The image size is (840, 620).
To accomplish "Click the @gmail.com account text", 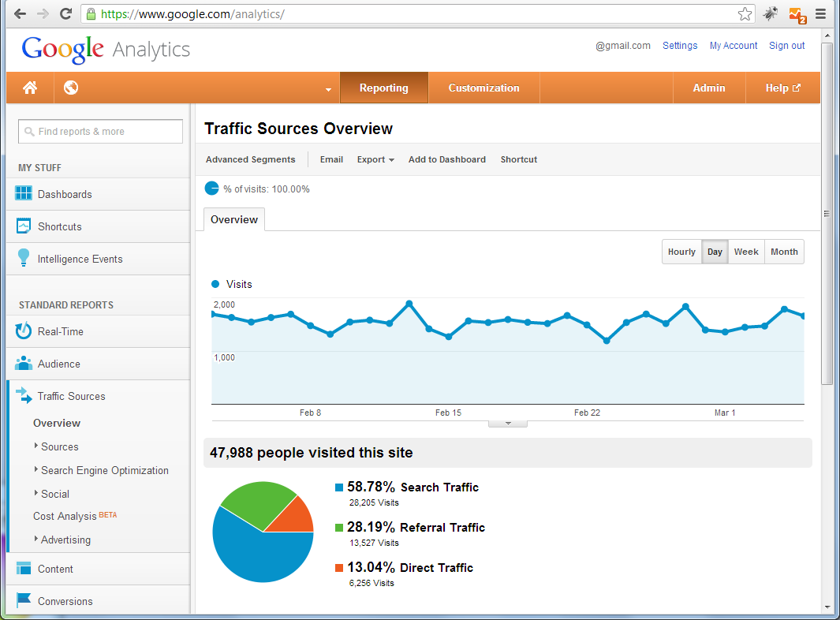I will [623, 46].
